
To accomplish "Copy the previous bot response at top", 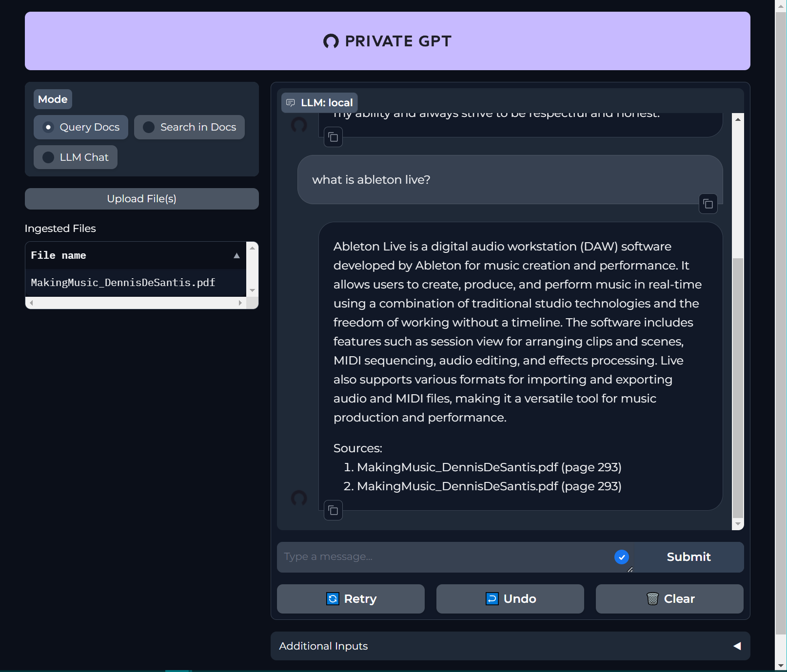I will [333, 137].
